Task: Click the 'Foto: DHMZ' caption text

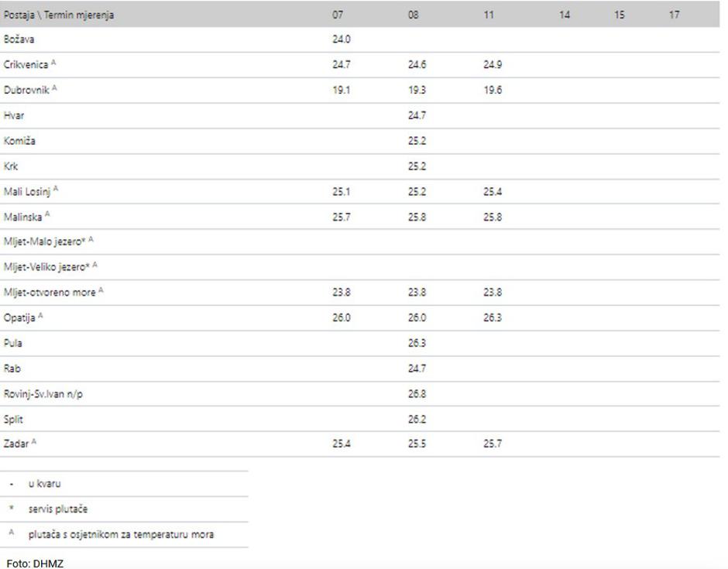Action: [x=35, y=564]
